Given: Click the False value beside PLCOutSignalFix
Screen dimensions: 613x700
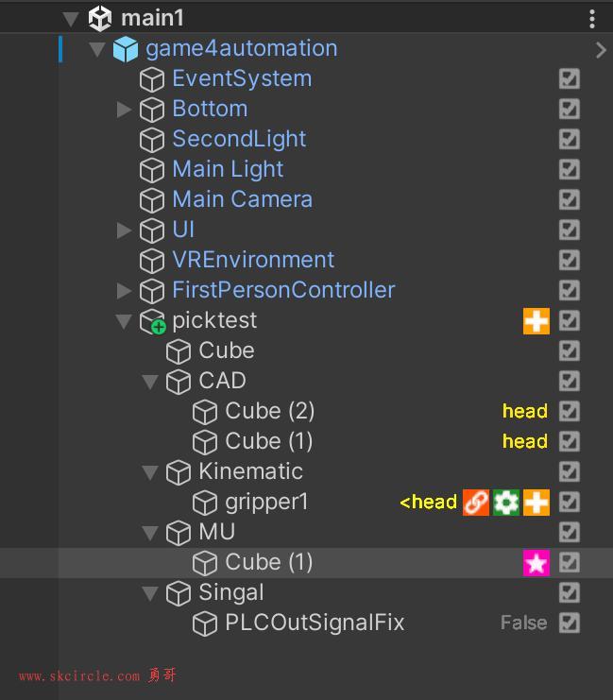Looking at the screenshot, I should click(523, 623).
